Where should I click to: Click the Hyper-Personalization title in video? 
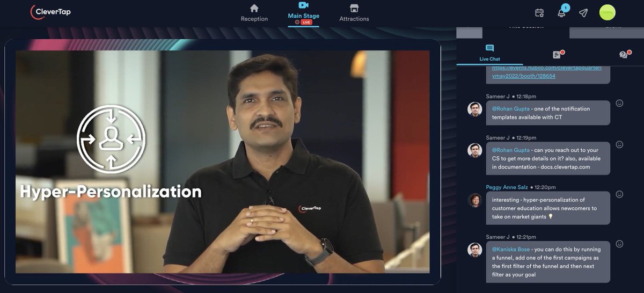click(x=111, y=192)
